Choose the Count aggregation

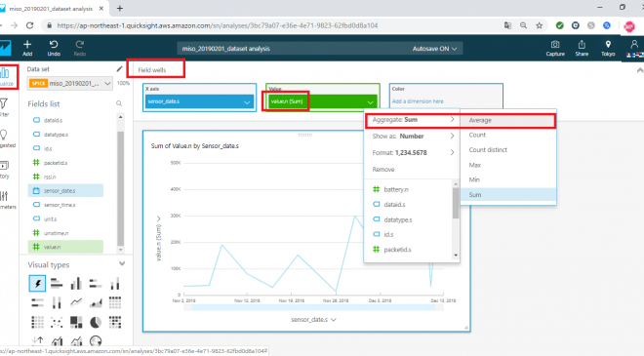(x=508, y=135)
